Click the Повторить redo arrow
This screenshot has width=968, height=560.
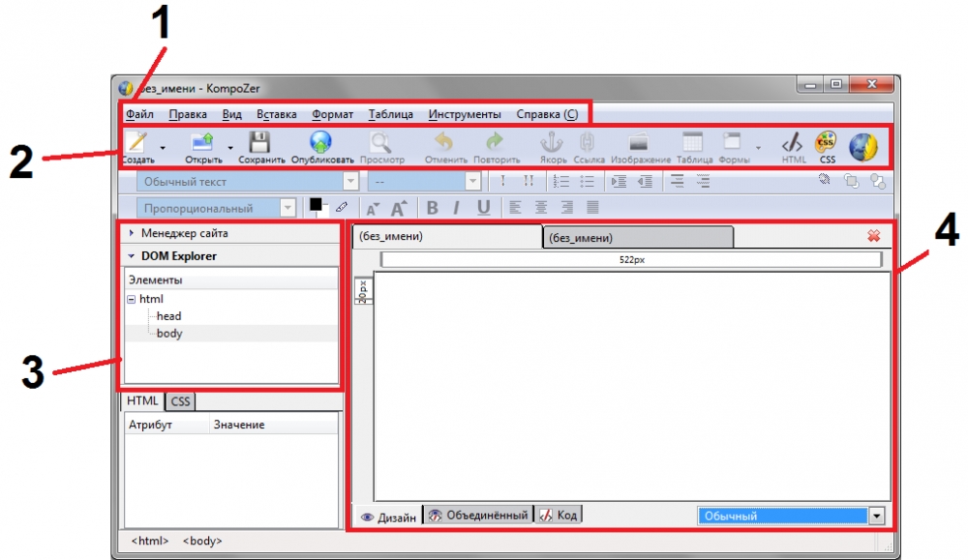click(495, 142)
